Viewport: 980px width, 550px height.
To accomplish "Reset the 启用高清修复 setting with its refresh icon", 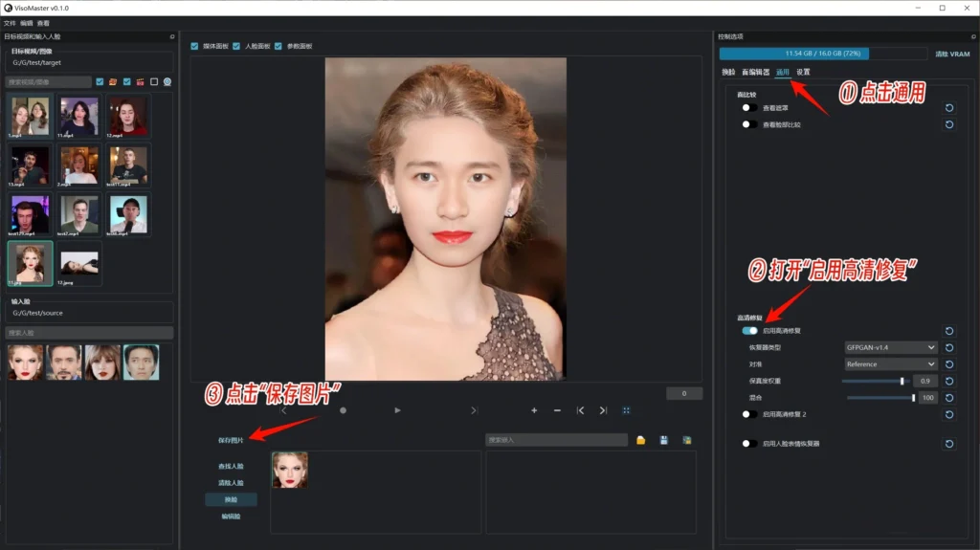I will point(948,331).
